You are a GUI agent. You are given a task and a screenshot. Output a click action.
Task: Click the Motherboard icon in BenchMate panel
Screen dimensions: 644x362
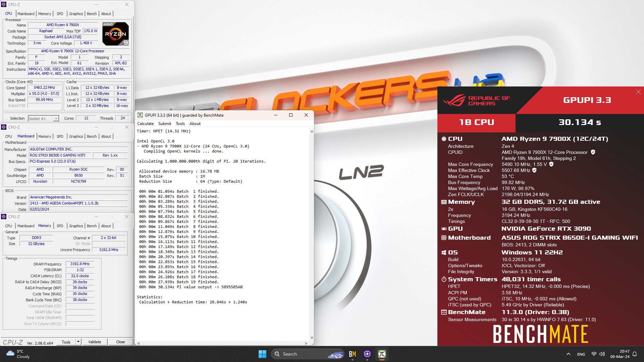(444, 238)
